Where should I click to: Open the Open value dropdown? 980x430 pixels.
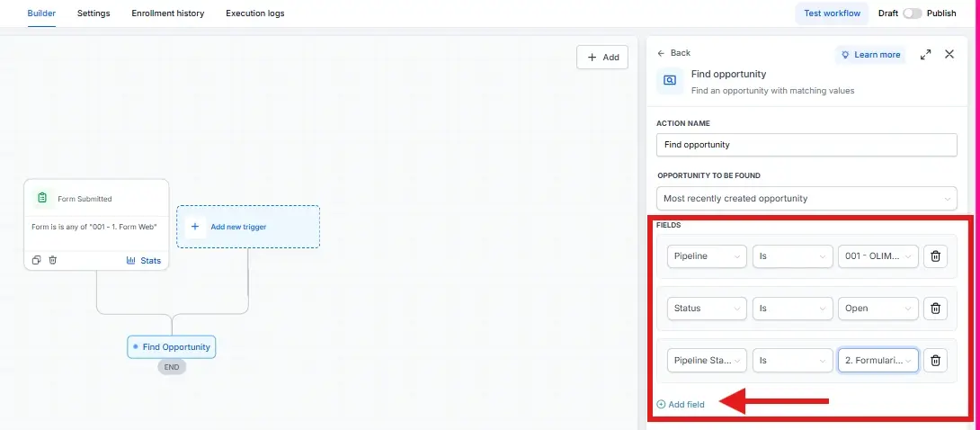878,309
